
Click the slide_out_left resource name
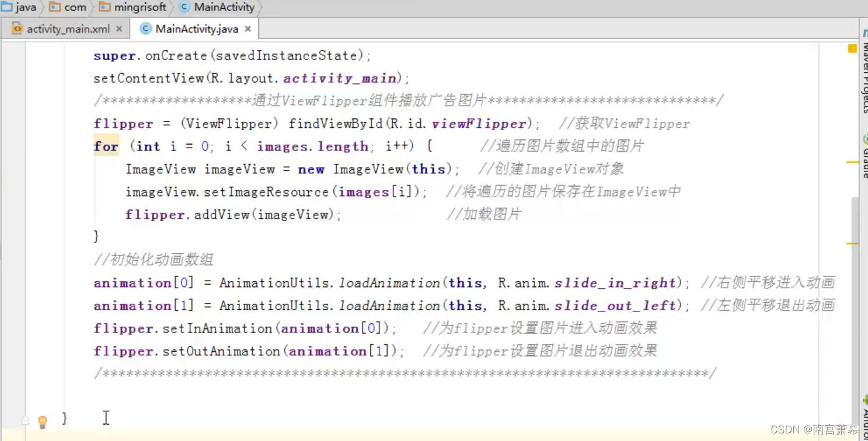coord(615,306)
